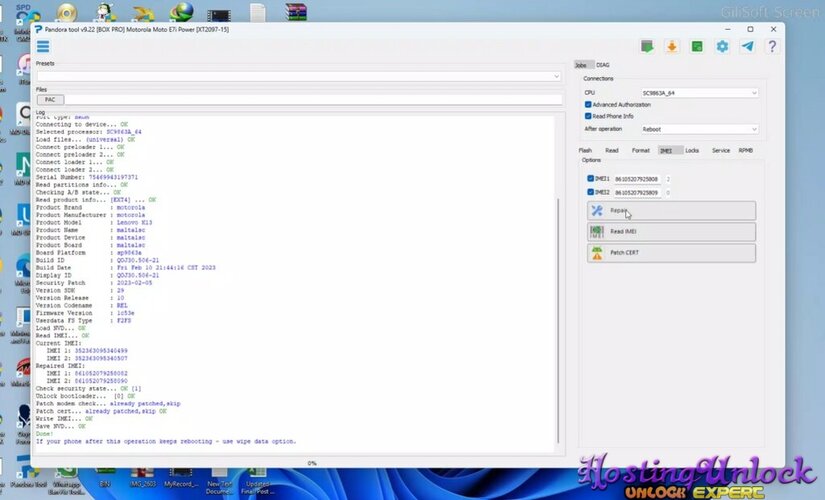The width and height of the screenshot is (825, 500).
Task: Click the grey screen with green arrow icon
Action: [x=647, y=47]
